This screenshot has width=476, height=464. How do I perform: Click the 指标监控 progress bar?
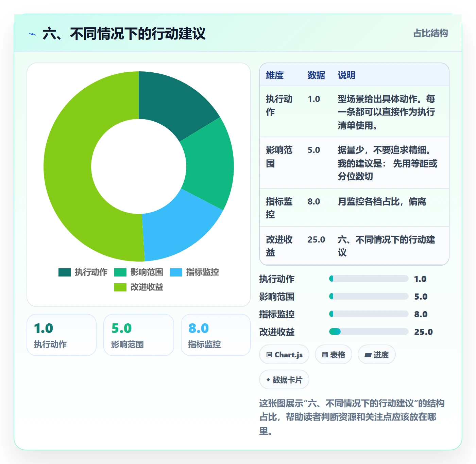369,314
